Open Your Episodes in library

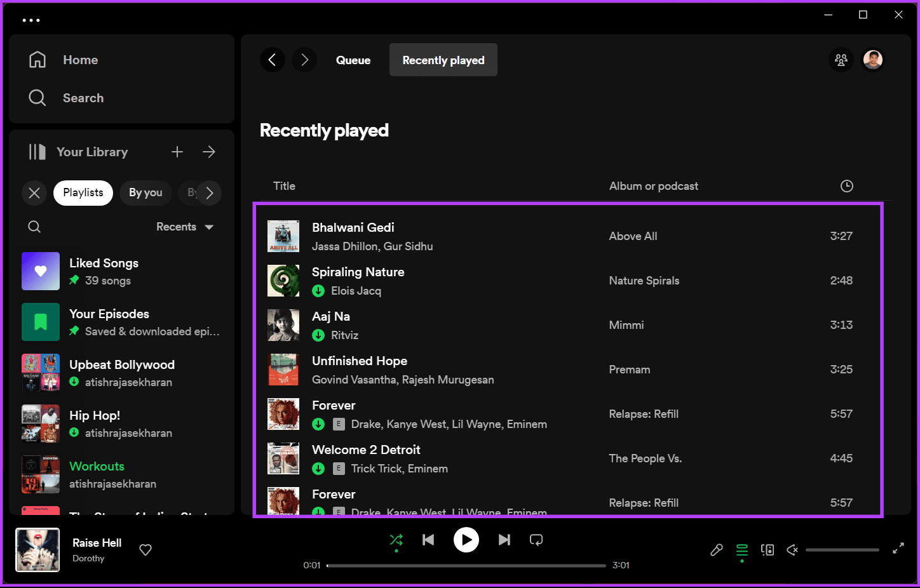121,322
